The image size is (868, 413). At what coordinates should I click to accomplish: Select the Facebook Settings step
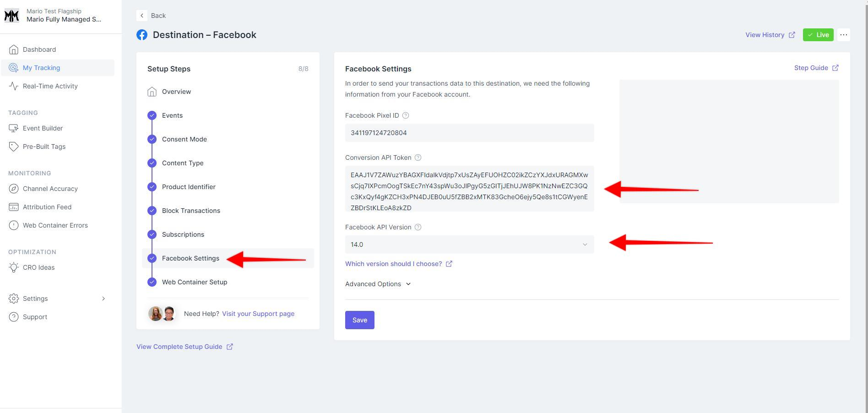190,258
